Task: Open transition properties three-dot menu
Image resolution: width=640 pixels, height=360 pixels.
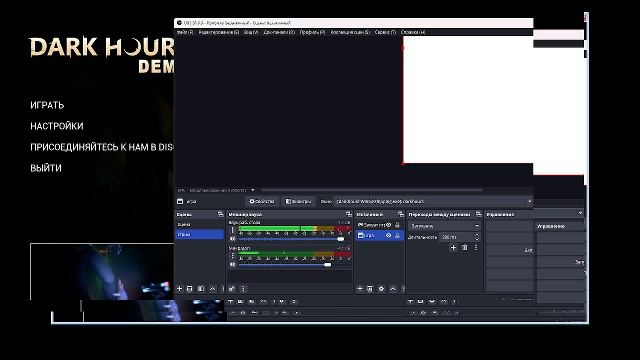Action: pos(476,247)
